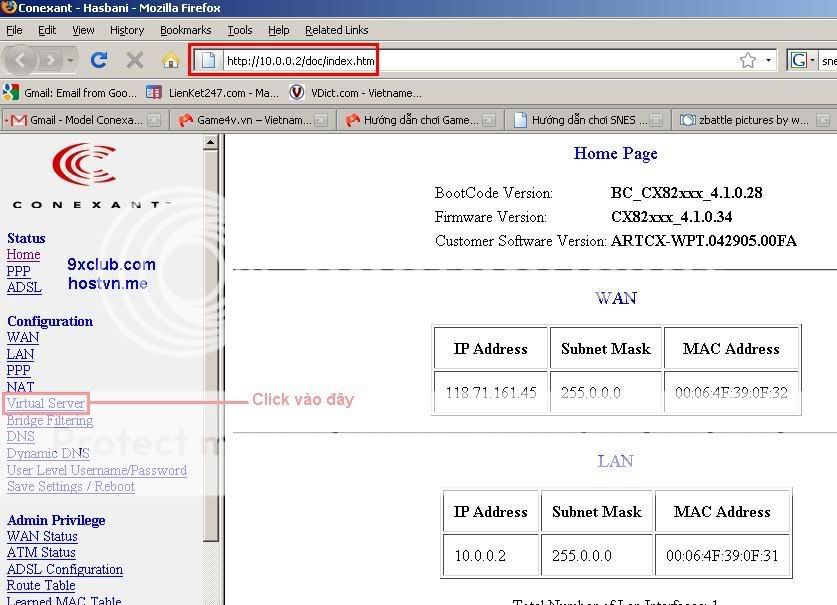Open the Bridge Filtering link
This screenshot has height=605, width=837.
pyautogui.click(x=50, y=420)
